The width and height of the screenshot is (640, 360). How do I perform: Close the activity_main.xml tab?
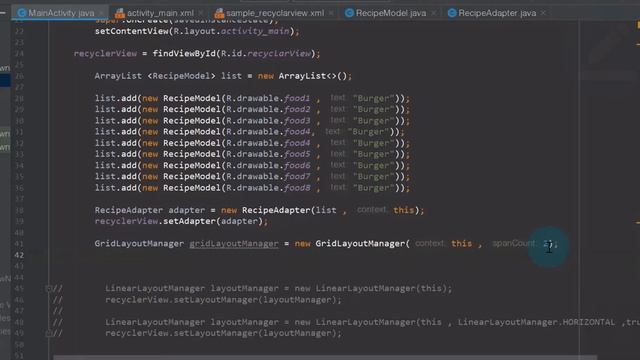coord(200,13)
